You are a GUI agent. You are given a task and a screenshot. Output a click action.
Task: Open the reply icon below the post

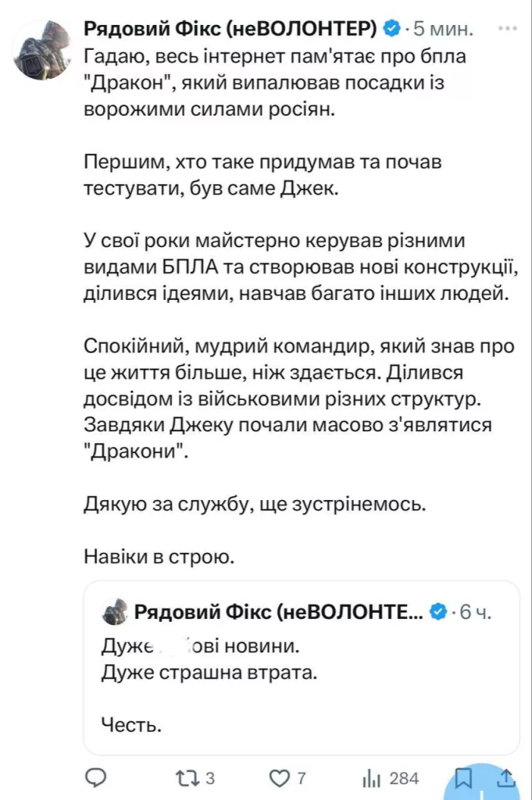coord(95,777)
